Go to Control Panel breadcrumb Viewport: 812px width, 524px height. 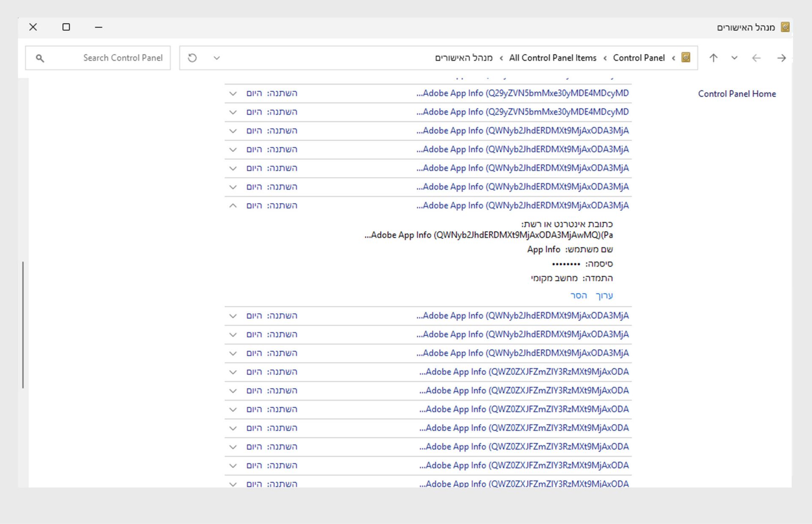[x=639, y=58]
